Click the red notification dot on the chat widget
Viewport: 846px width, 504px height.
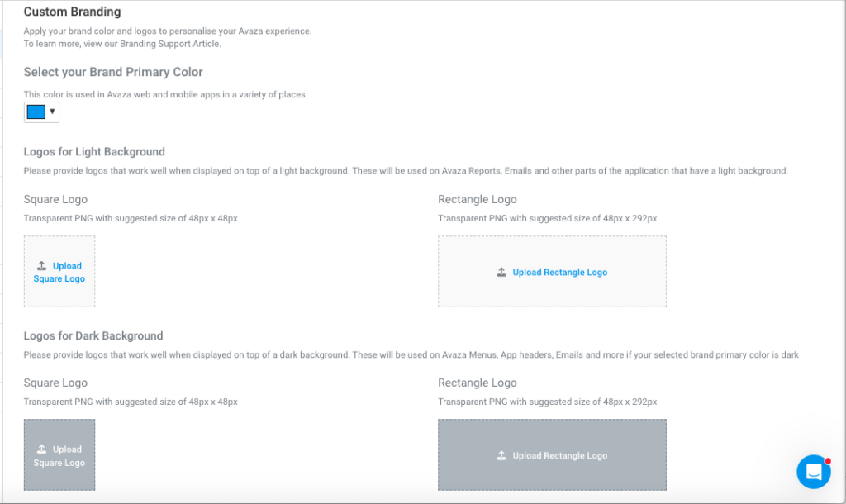(827, 460)
